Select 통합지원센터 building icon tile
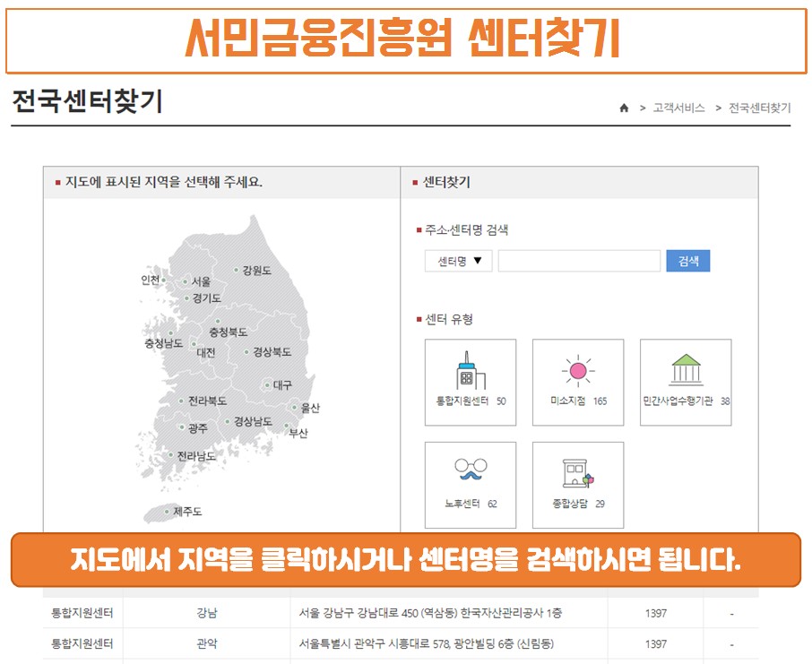Viewport: 812px width, 664px height. click(471, 383)
